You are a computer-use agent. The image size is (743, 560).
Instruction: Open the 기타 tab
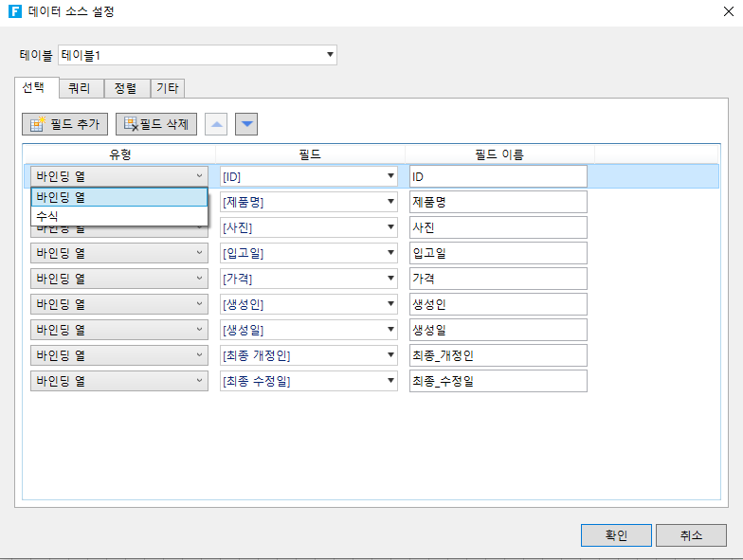pyautogui.click(x=168, y=88)
